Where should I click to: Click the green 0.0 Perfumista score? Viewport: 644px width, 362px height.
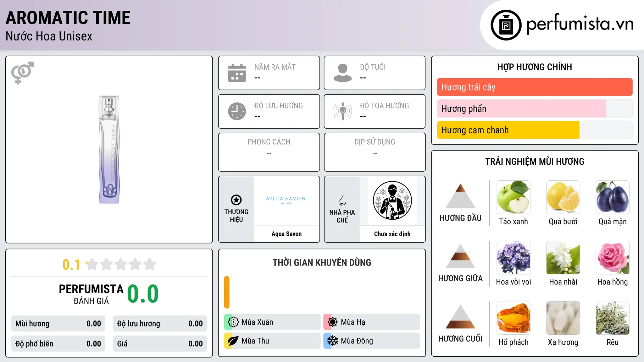click(x=143, y=294)
